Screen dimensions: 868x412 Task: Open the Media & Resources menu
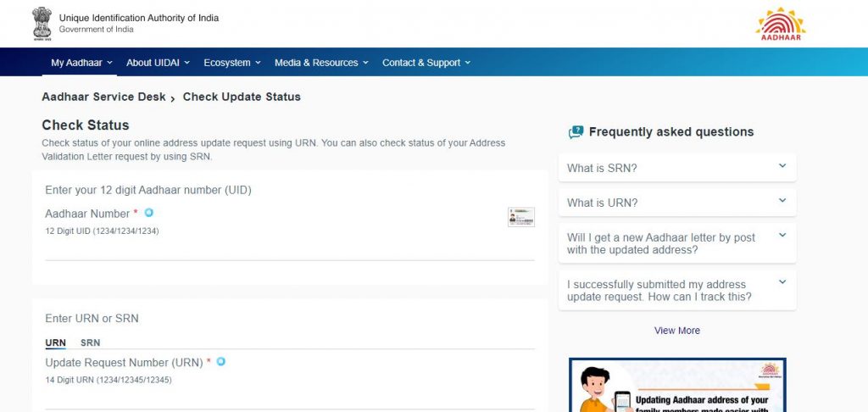[x=321, y=63]
